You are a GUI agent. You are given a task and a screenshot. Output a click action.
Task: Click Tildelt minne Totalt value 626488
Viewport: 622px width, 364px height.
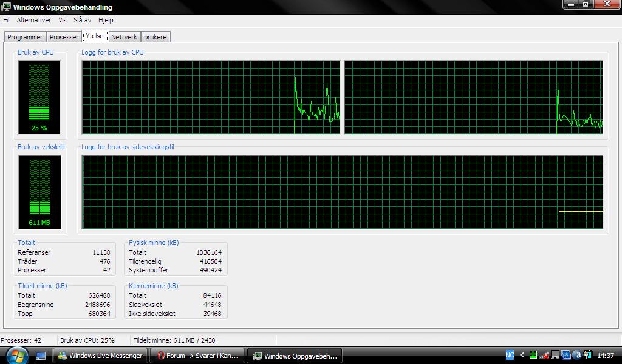99,295
